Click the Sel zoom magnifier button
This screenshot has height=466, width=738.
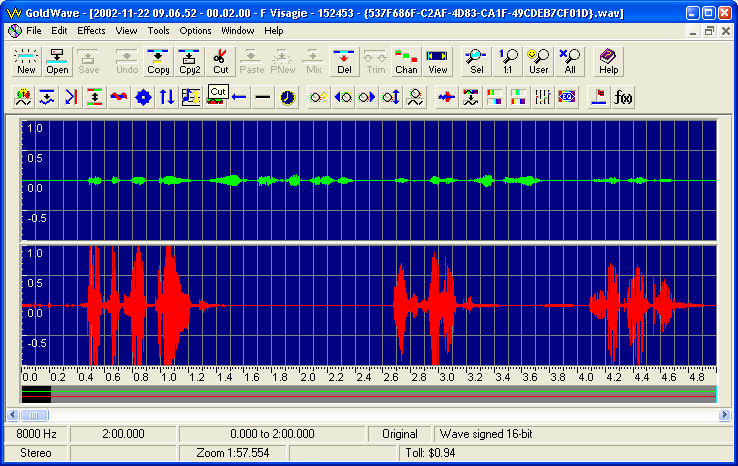click(x=476, y=61)
